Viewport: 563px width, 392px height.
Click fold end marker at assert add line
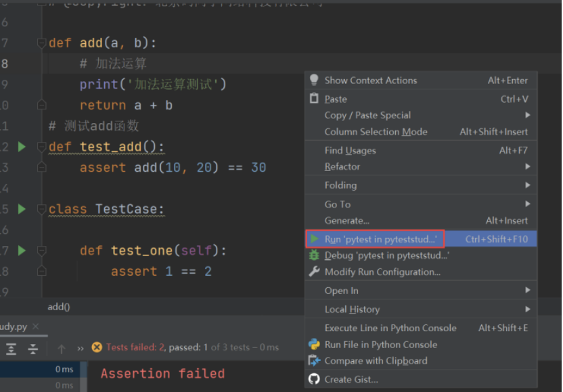tap(42, 167)
